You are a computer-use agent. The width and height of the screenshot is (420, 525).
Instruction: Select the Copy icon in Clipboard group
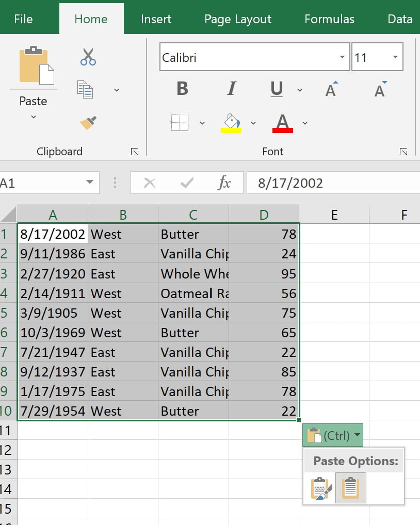click(85, 89)
